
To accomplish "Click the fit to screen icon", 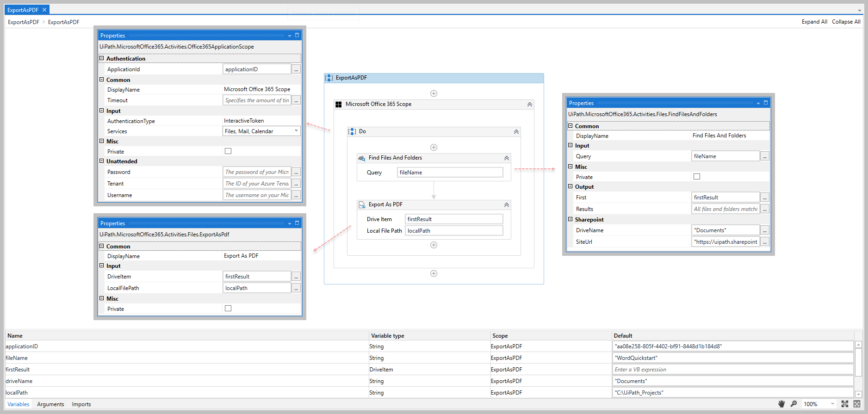I will (x=845, y=404).
